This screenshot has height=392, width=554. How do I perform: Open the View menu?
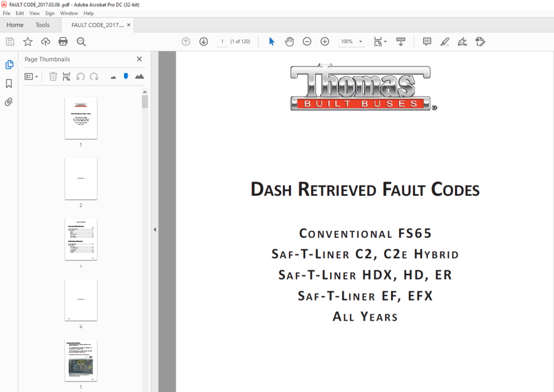pos(34,14)
